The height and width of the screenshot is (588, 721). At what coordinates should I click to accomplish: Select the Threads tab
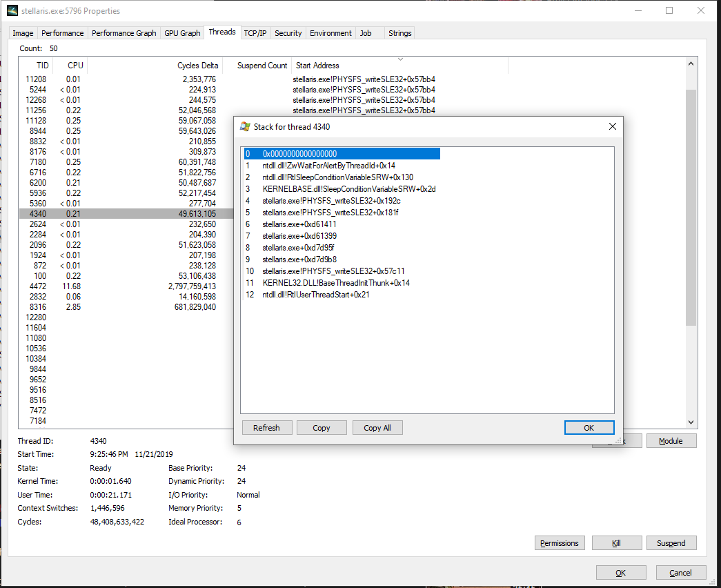tap(222, 32)
